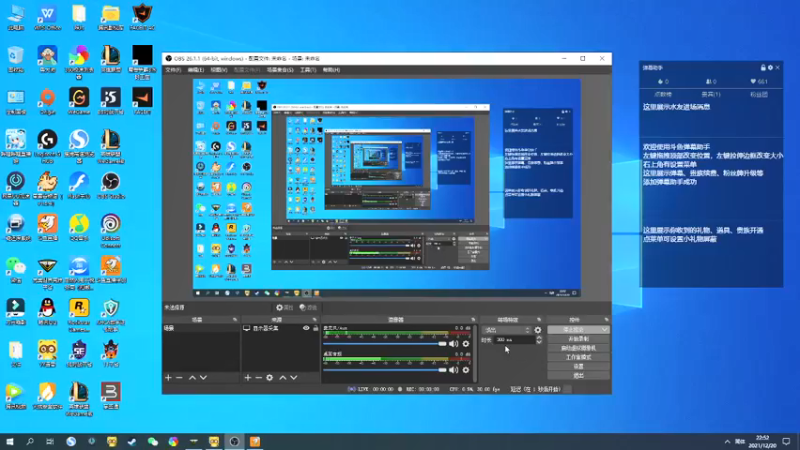Screen dimensions: 800x450
Task: Remove the selected source with minus icon
Action: 258,378
